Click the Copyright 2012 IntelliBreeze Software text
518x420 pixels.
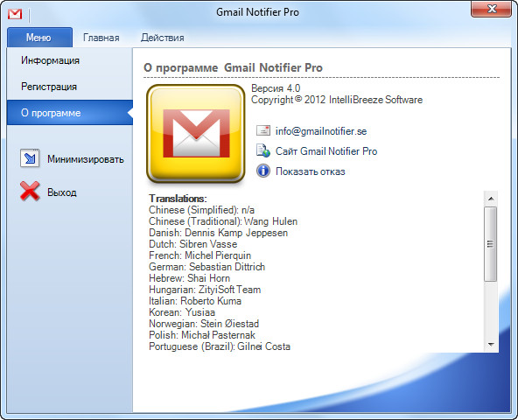click(x=337, y=100)
